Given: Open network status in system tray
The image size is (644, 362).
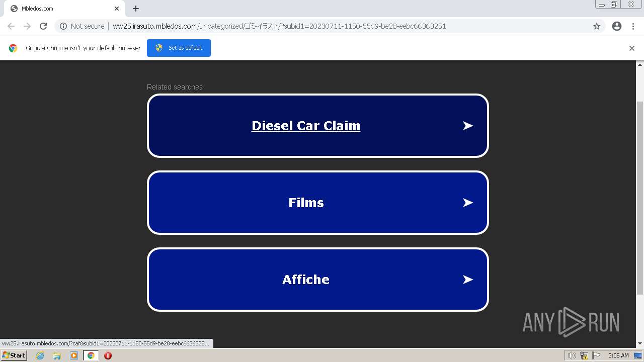Looking at the screenshot, I should coord(584,355).
